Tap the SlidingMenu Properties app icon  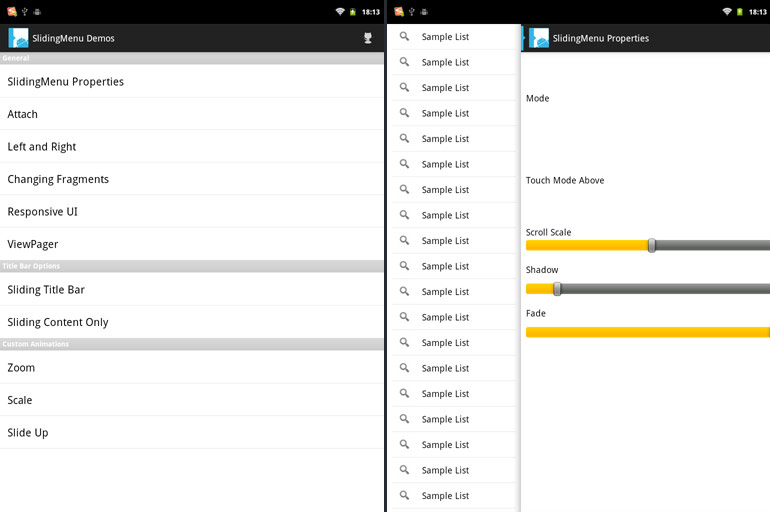point(539,38)
